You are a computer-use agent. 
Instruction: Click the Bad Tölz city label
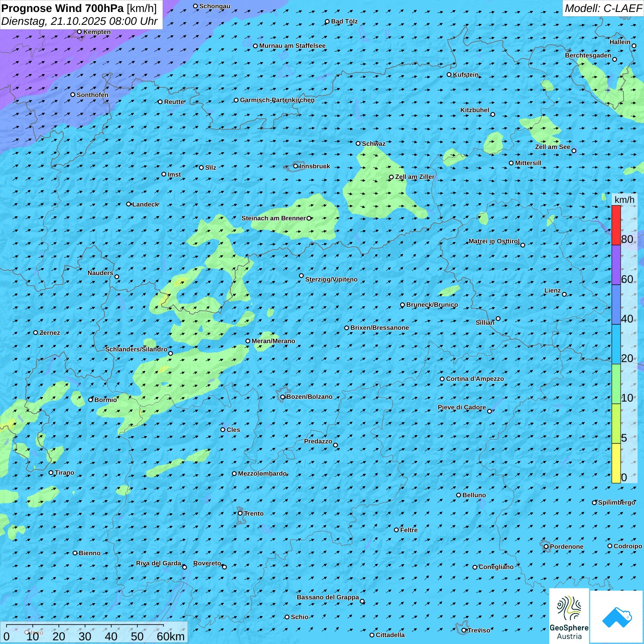tap(345, 21)
